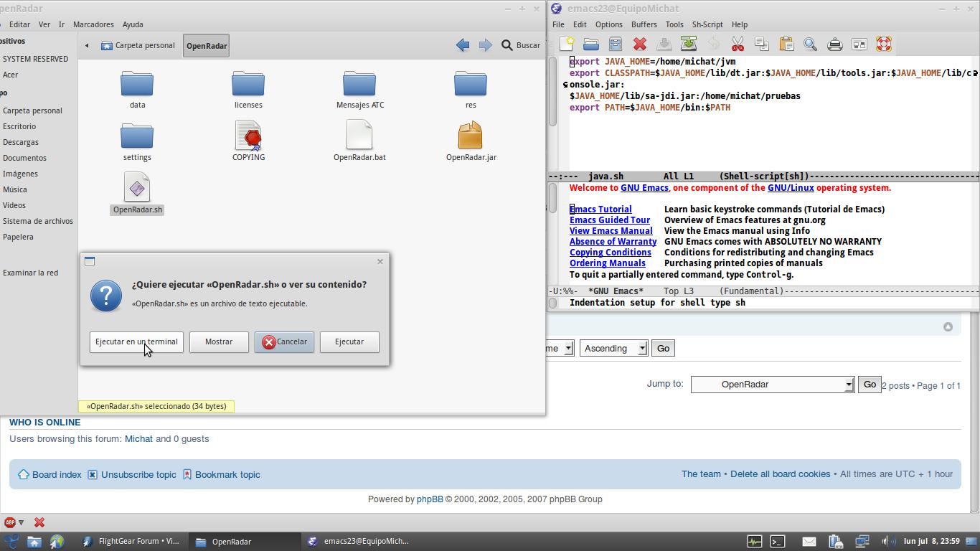Click the Bookmark topic link
This screenshot has height=551, width=980.
pyautogui.click(x=227, y=474)
